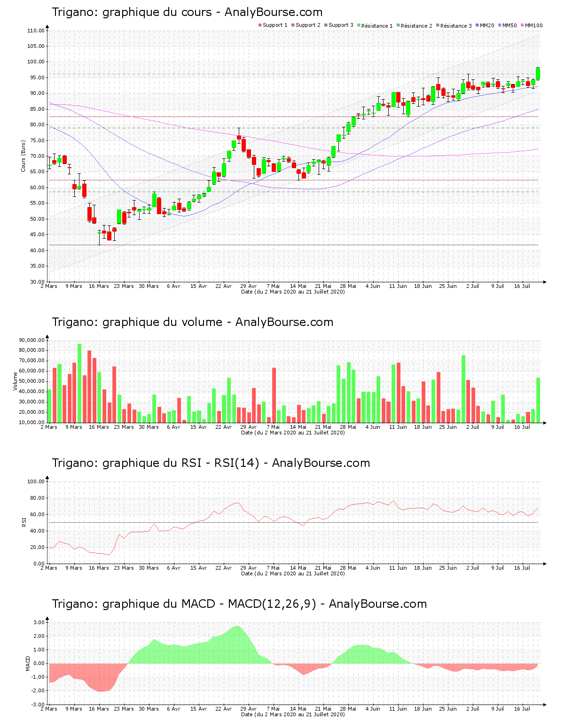Click the tallest green volume bar near 9 Mars

click(x=79, y=383)
